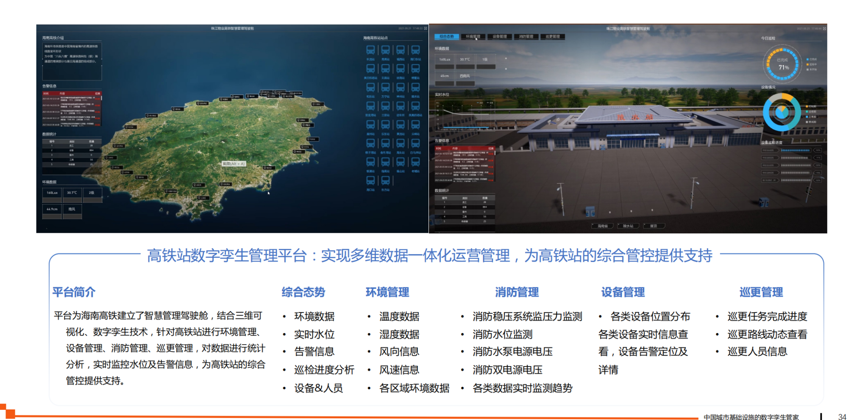Open the 海口东站 station icon
868x420 pixels.
click(415, 50)
